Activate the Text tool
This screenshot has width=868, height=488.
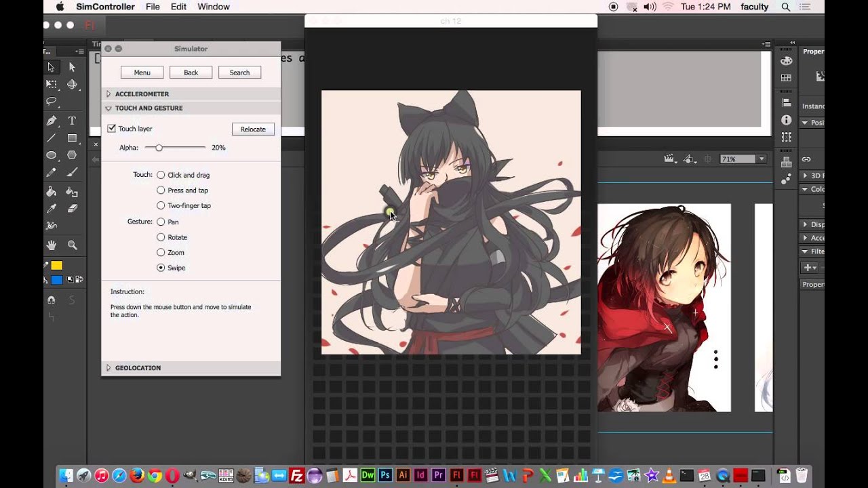pyautogui.click(x=72, y=121)
